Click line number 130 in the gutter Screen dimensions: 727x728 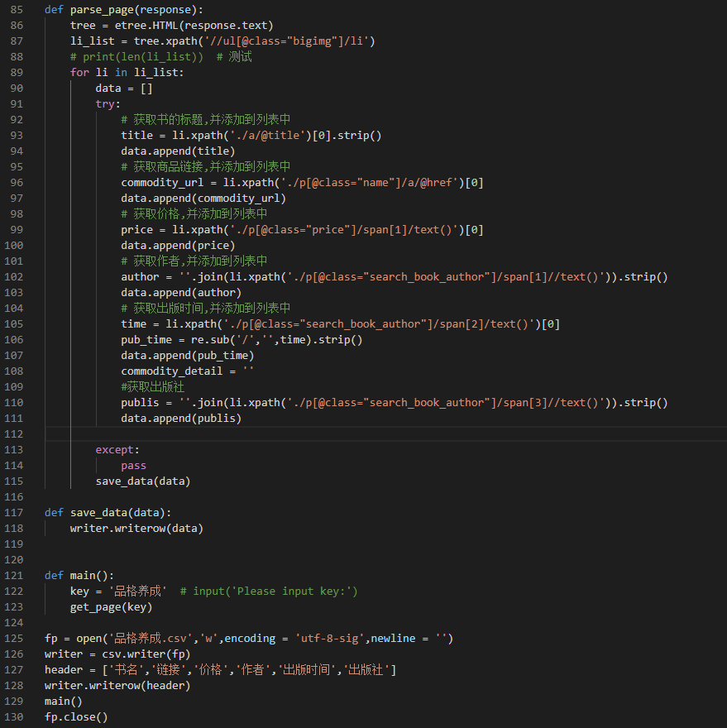tap(13, 717)
